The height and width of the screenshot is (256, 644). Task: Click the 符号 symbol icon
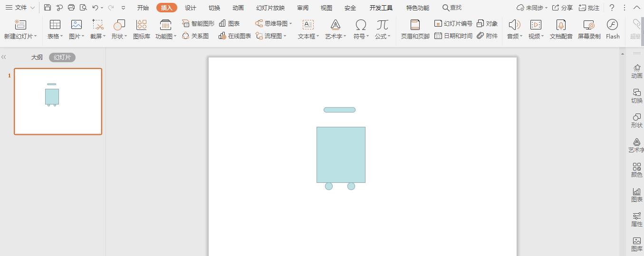click(361, 25)
